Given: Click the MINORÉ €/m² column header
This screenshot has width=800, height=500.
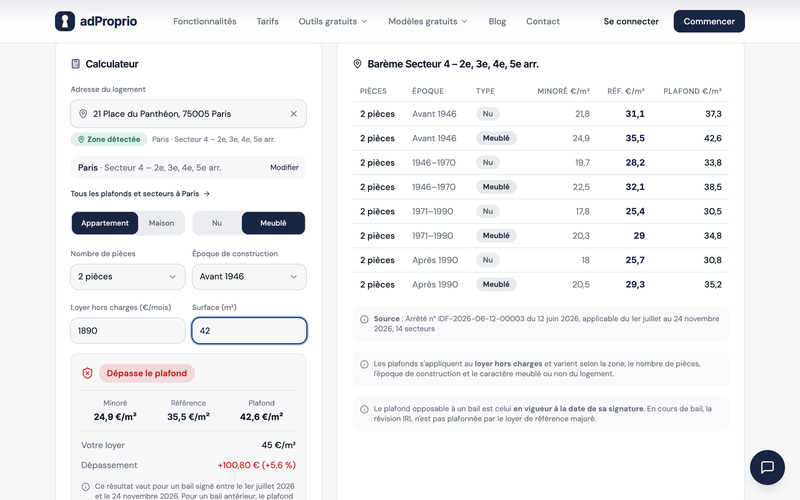Looking at the screenshot, I should [563, 91].
